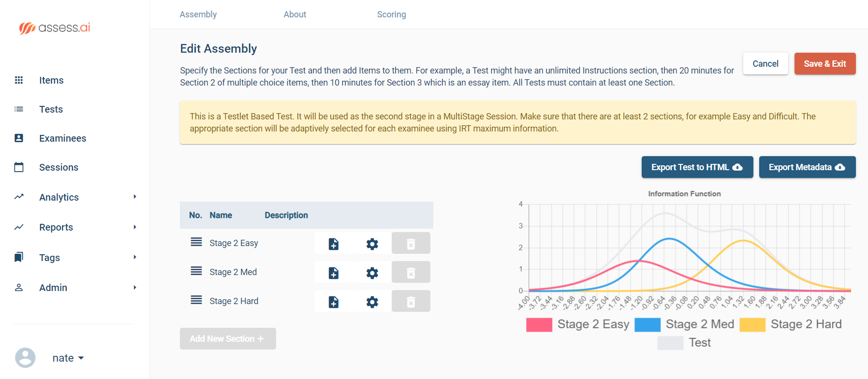The image size is (868, 379).
Task: Switch to the Scoring tab
Action: click(391, 15)
